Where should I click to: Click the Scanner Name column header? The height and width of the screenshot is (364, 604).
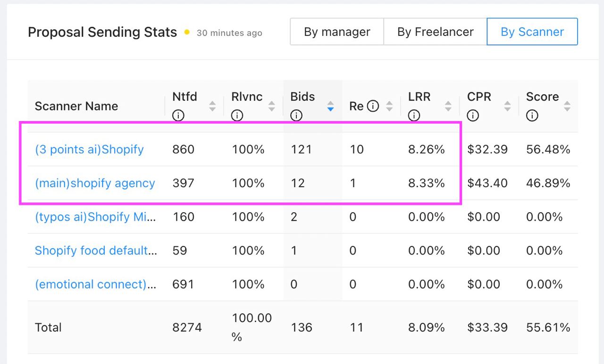[76, 106]
